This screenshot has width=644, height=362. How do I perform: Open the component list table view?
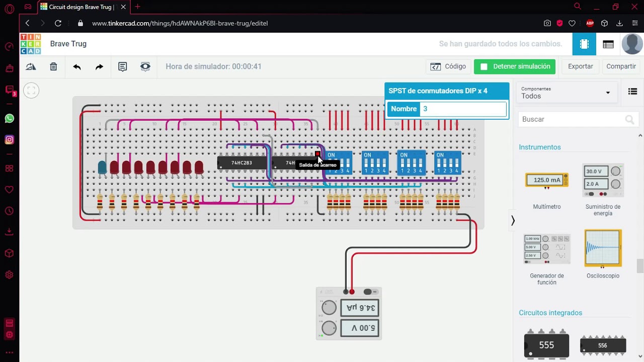(608, 44)
